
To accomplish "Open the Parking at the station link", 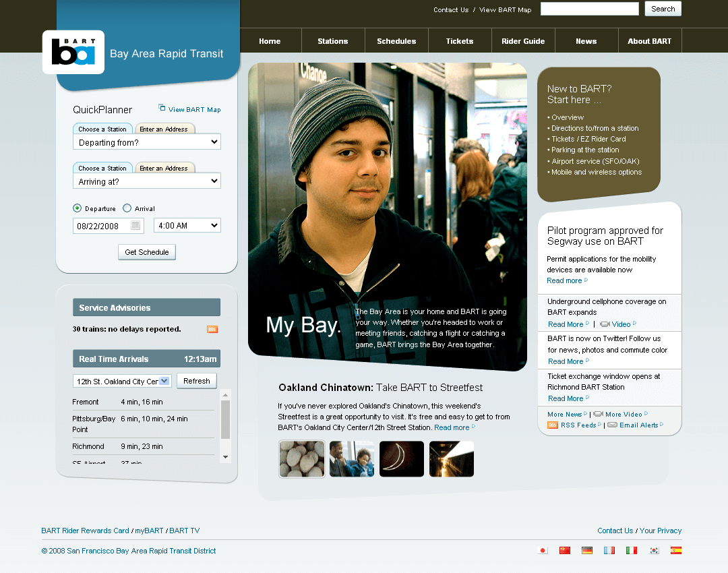I will (585, 150).
